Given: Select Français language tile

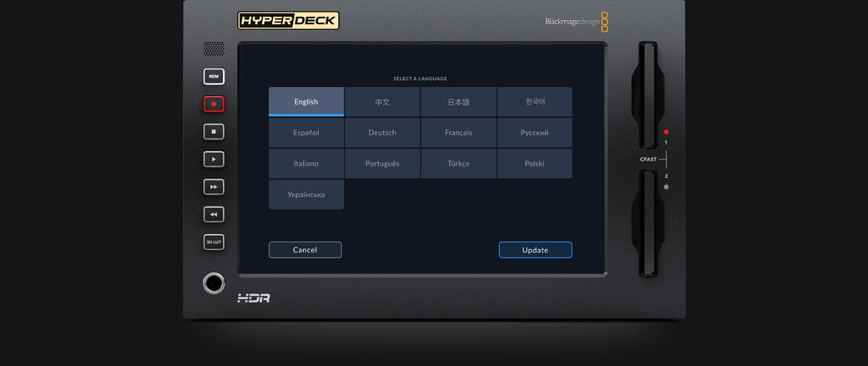Looking at the screenshot, I should [x=458, y=133].
